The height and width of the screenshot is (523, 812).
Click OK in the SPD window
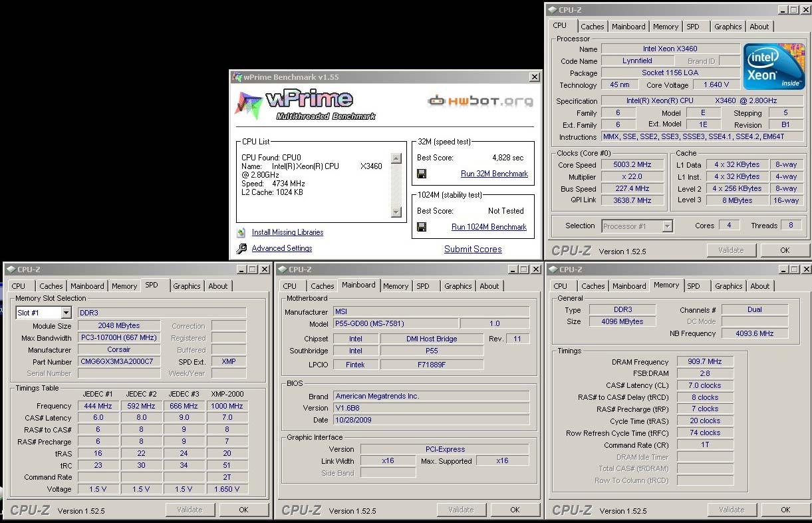tap(243, 510)
